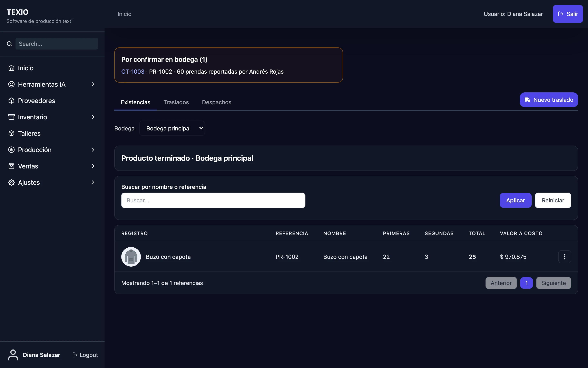Focus the sidebar Search field
The height and width of the screenshot is (368, 588).
(57, 44)
